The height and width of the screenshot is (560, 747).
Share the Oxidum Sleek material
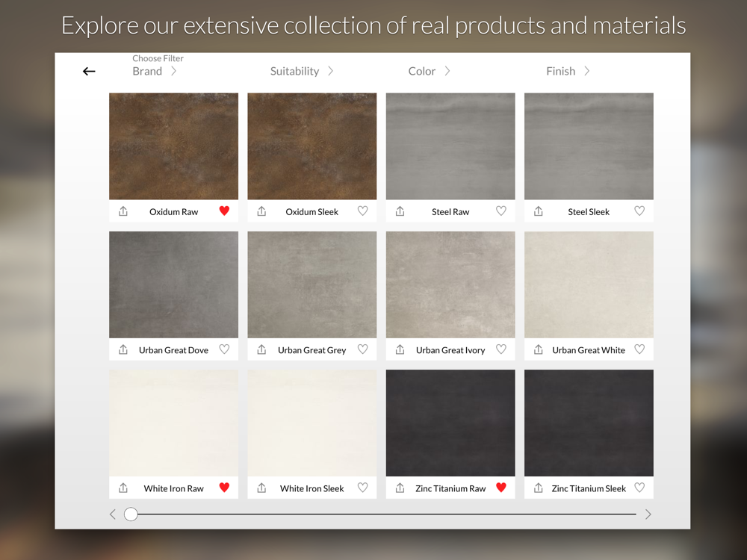pyautogui.click(x=261, y=211)
